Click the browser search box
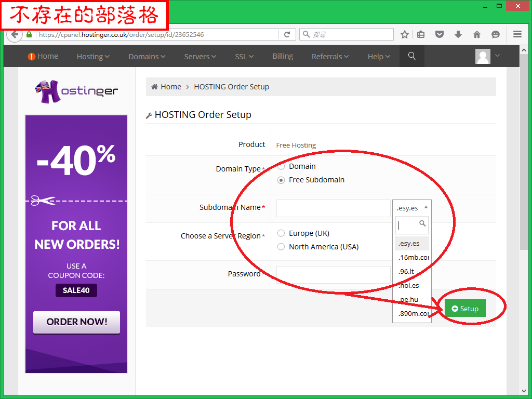Viewport: 532px width, 399px height. (x=347, y=34)
